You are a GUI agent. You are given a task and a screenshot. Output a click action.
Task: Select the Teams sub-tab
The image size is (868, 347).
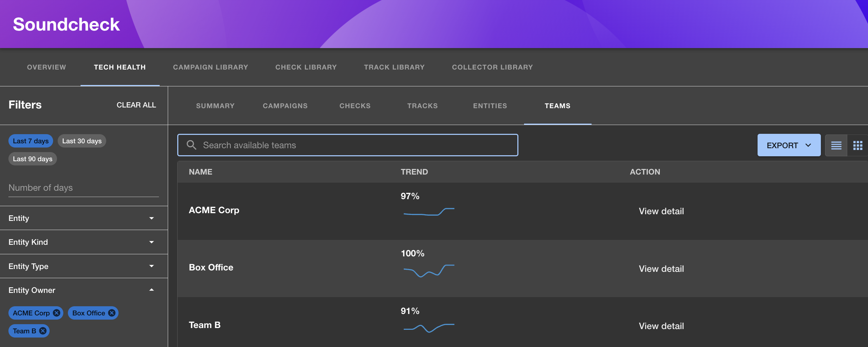(557, 106)
